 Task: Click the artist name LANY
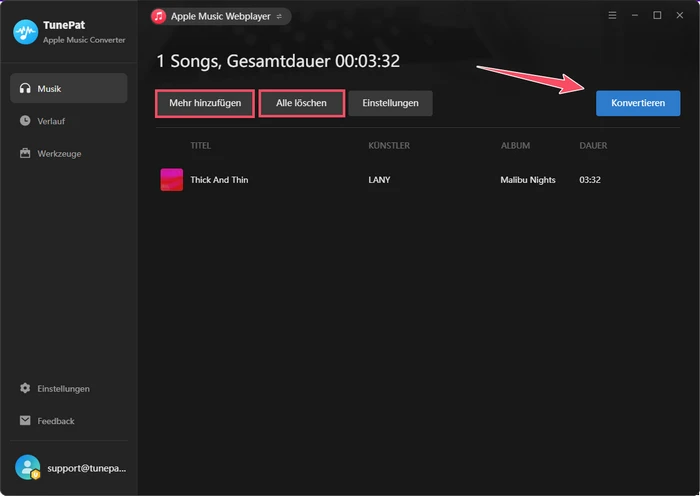(x=379, y=179)
